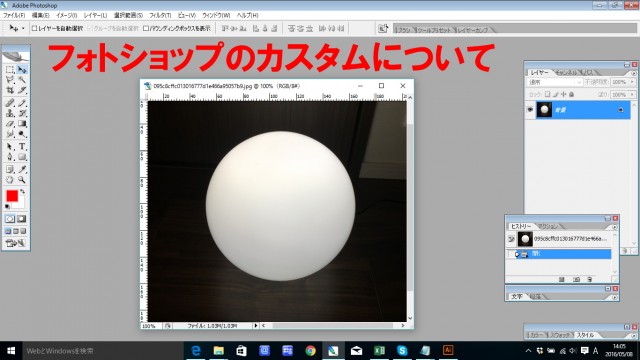Open the status bar file info arrow
This screenshot has height=360, width=640.
(256, 326)
